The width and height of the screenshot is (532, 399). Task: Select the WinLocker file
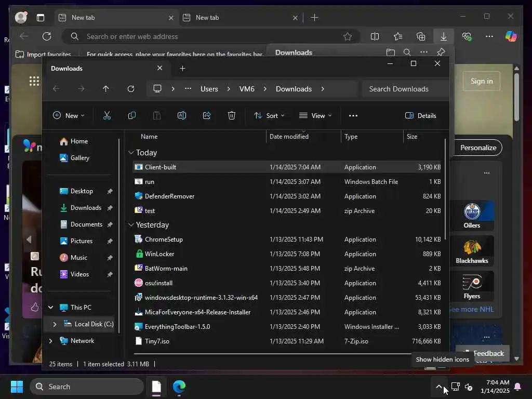point(287,254)
